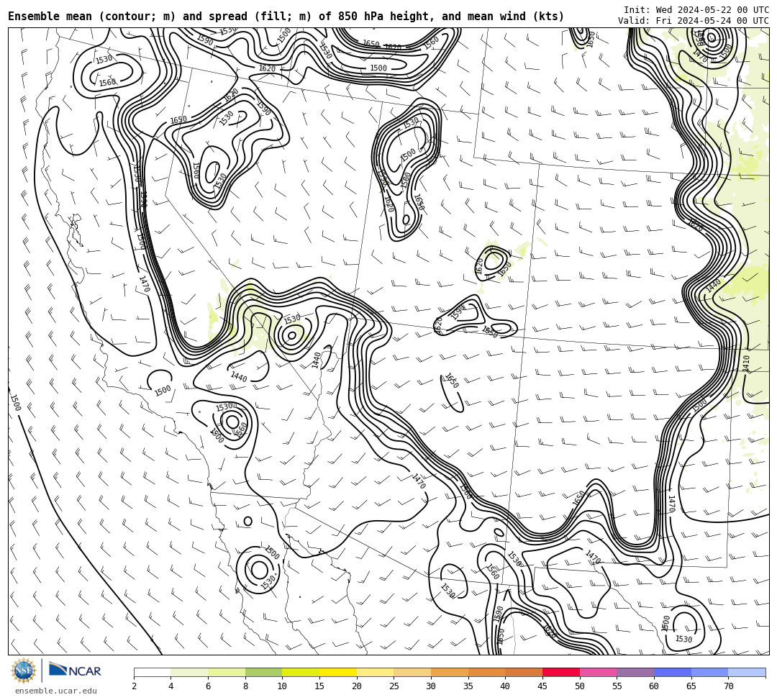Click the colorbar tick label '30'

(431, 686)
